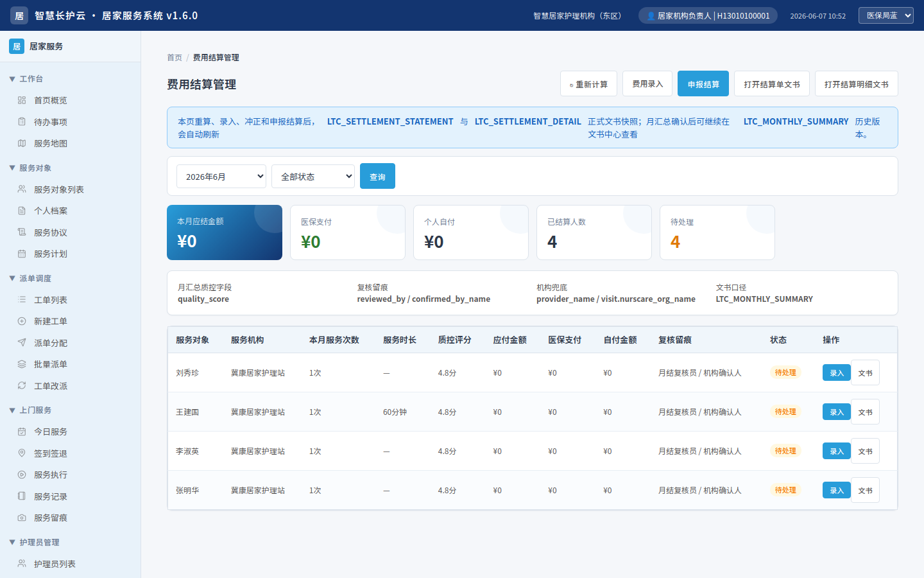This screenshot has height=578, width=924.
Task: Click 文书 button in 张明华 row
Action: pyautogui.click(x=865, y=490)
